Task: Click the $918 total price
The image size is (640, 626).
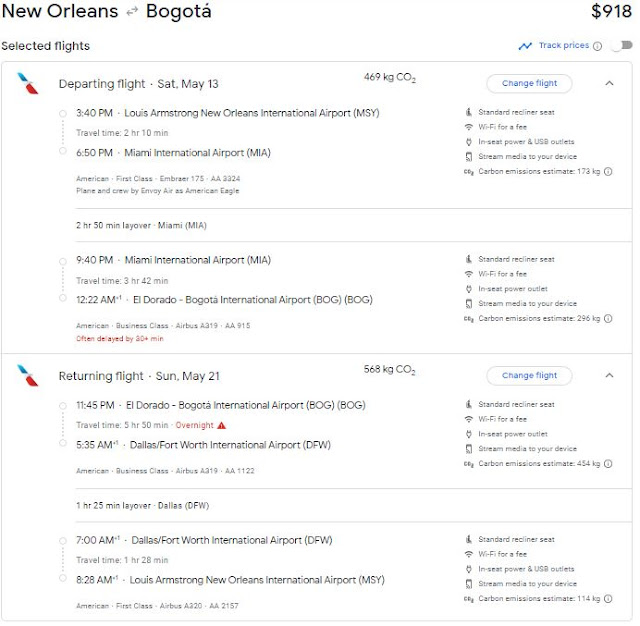Action: 611,13
